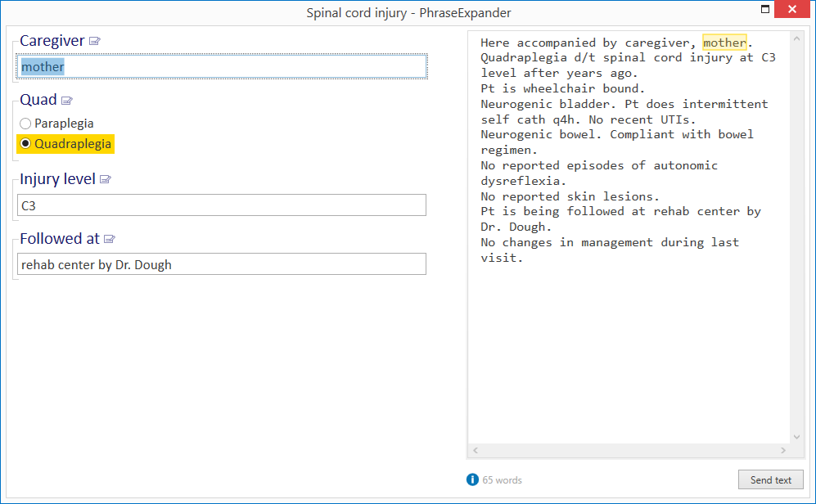Click scroll-down arrow in preview pane

[796, 437]
